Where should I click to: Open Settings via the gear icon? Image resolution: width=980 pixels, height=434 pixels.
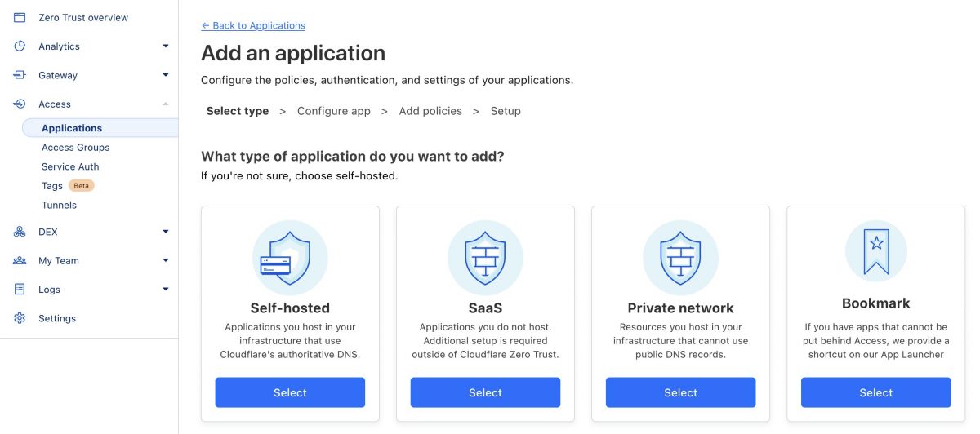[20, 318]
